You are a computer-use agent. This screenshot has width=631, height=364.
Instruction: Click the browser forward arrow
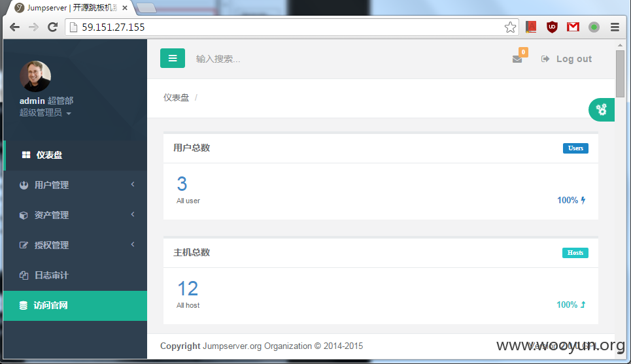(x=33, y=27)
